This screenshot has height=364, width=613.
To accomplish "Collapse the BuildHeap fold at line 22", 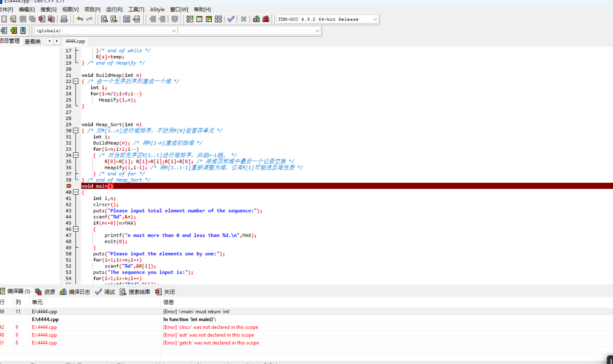I will click(76, 81).
